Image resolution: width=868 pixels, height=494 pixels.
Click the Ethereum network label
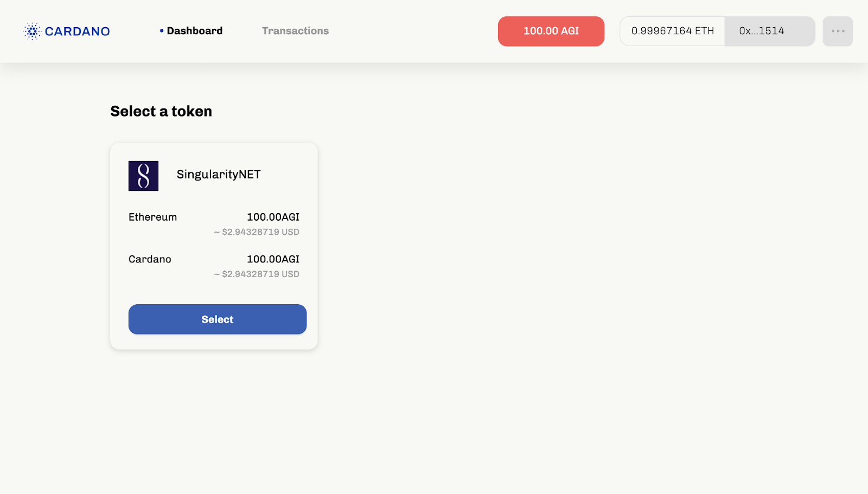point(152,217)
